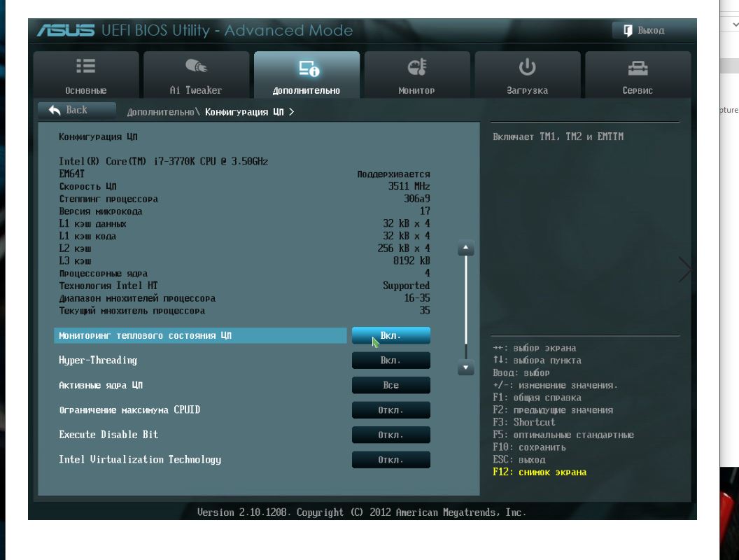This screenshot has width=739, height=560.
Task: Click the Ai Tweaker rocket icon
Action: (196, 66)
